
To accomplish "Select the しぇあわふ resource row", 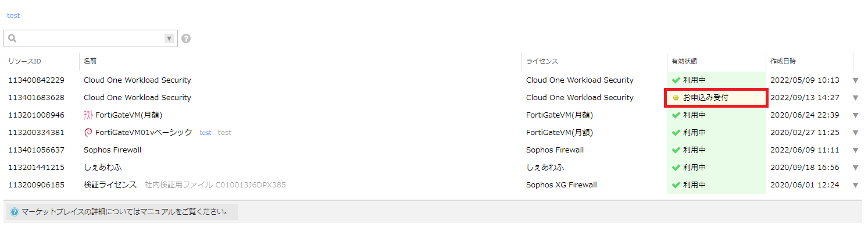I will pos(434,168).
